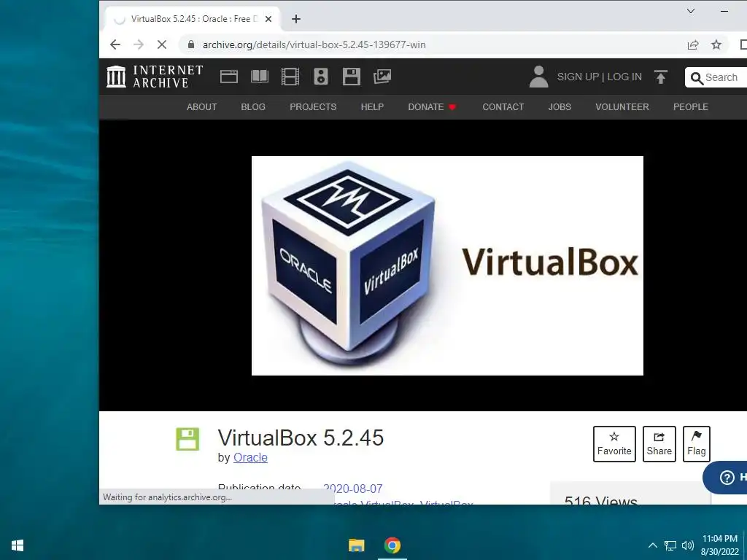Open the PEOPLE menu item

pos(691,107)
